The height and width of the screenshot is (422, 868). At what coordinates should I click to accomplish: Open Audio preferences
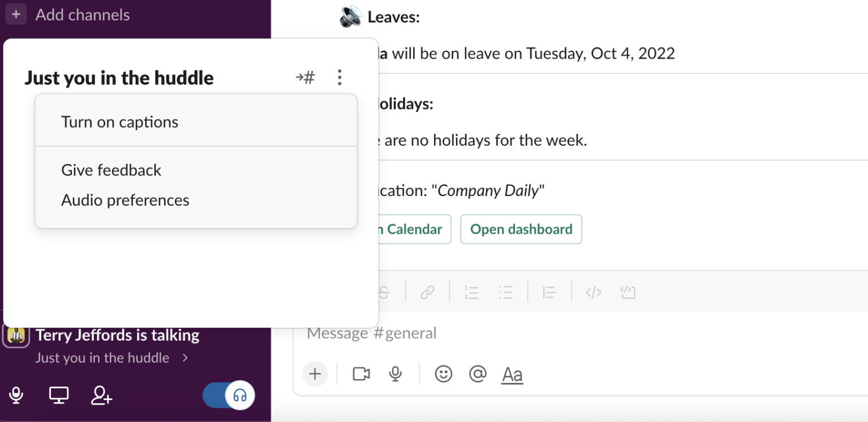(x=125, y=199)
